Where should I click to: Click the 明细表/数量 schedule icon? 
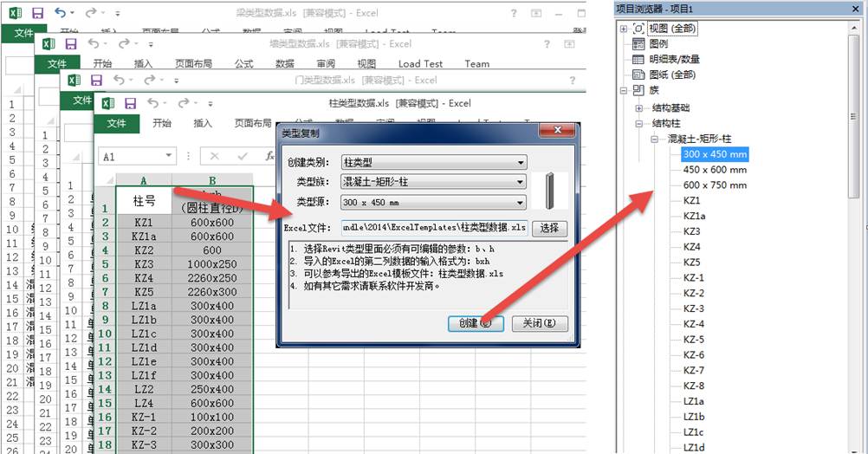point(638,59)
